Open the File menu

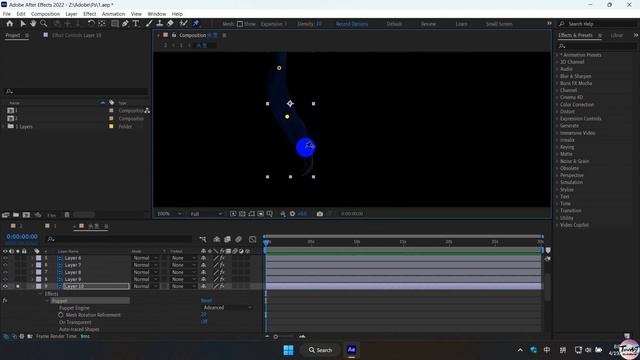[7, 14]
